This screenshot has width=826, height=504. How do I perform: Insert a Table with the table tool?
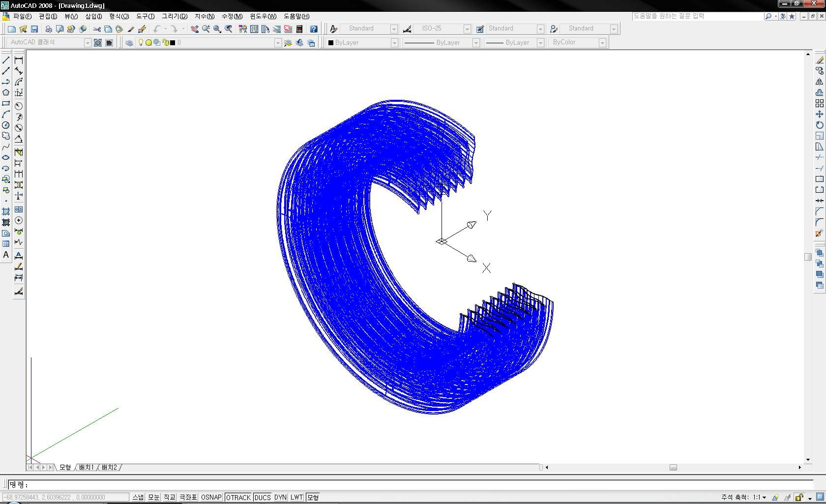(6, 244)
